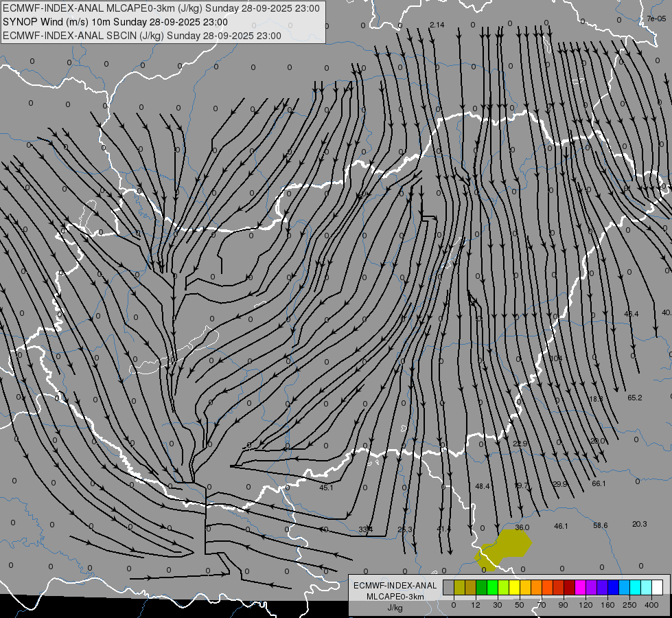The image size is (672, 618).
Task: Click the 29.9 grid value
Action: click(559, 484)
